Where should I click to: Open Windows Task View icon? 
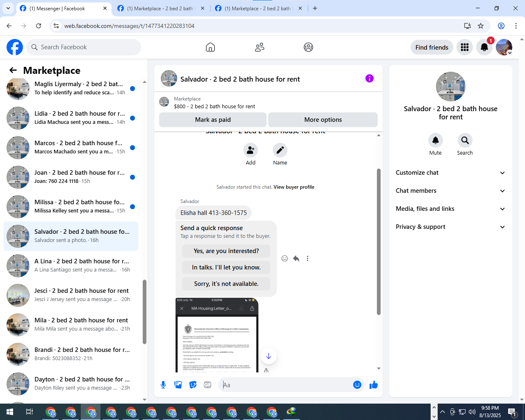click(x=30, y=412)
